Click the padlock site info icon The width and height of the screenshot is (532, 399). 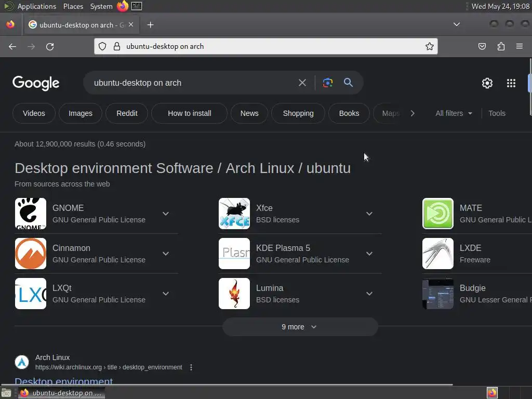pos(117,46)
